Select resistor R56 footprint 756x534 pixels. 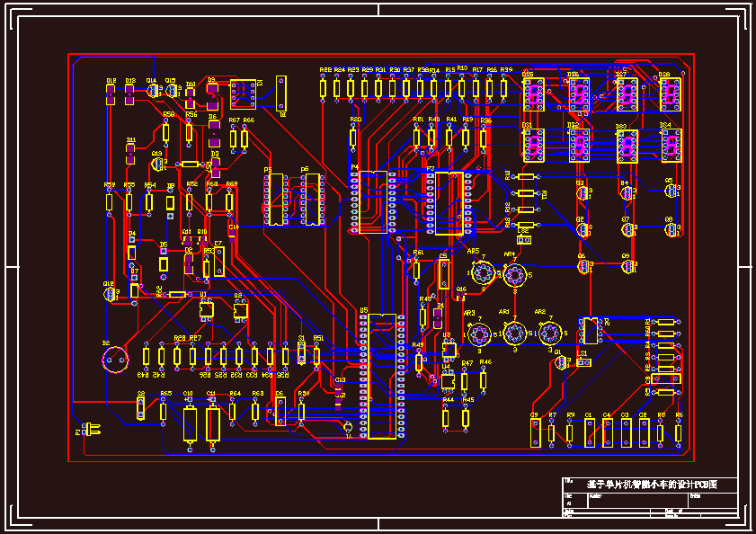(189, 133)
